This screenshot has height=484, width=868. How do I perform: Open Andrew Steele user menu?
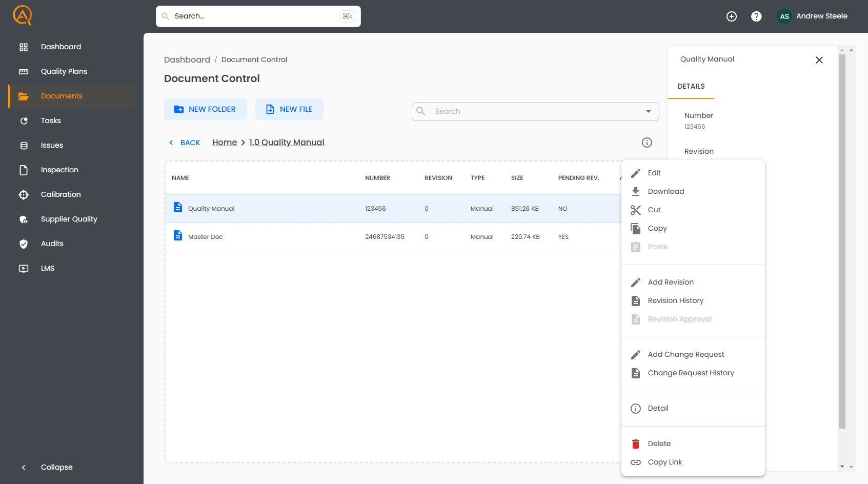coord(813,16)
